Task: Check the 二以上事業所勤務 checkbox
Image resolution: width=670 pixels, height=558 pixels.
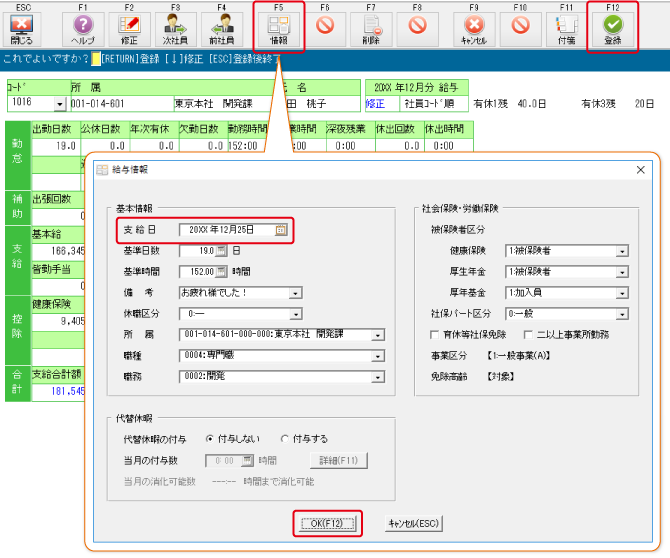Action: click(x=528, y=335)
